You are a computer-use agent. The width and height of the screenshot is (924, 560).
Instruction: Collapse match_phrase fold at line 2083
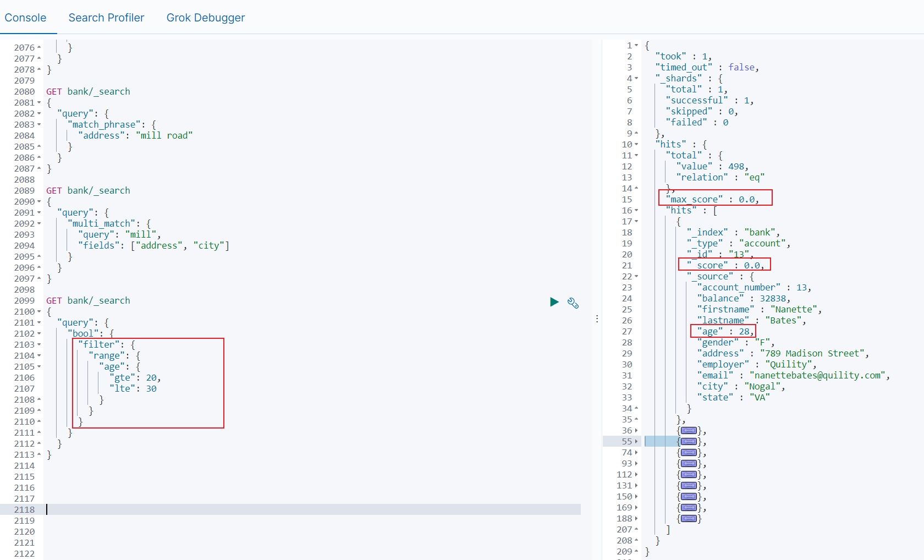tap(39, 124)
